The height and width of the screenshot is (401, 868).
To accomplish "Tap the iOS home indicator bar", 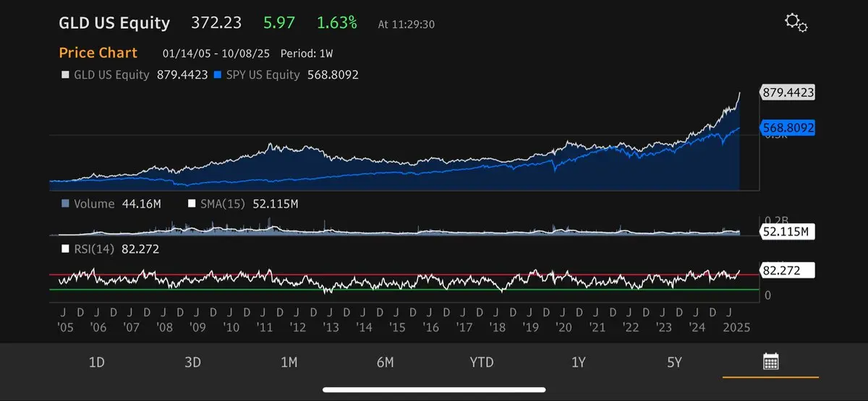I will 434,390.
